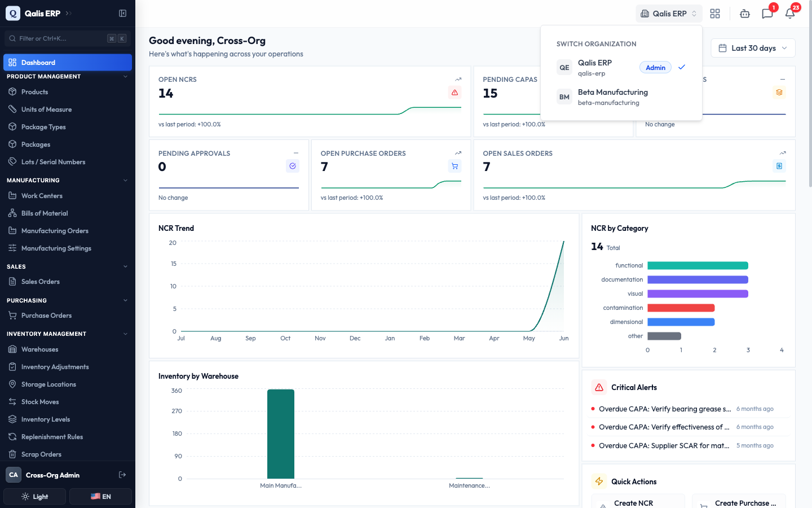This screenshot has height=508, width=812.
Task: Toggle the Qalis ERP organization switcher
Action: (669, 14)
